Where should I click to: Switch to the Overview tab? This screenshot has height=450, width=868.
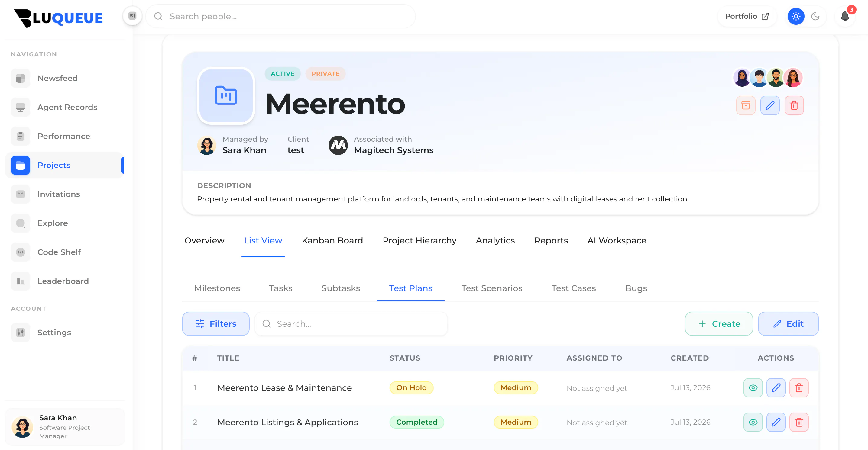204,240
